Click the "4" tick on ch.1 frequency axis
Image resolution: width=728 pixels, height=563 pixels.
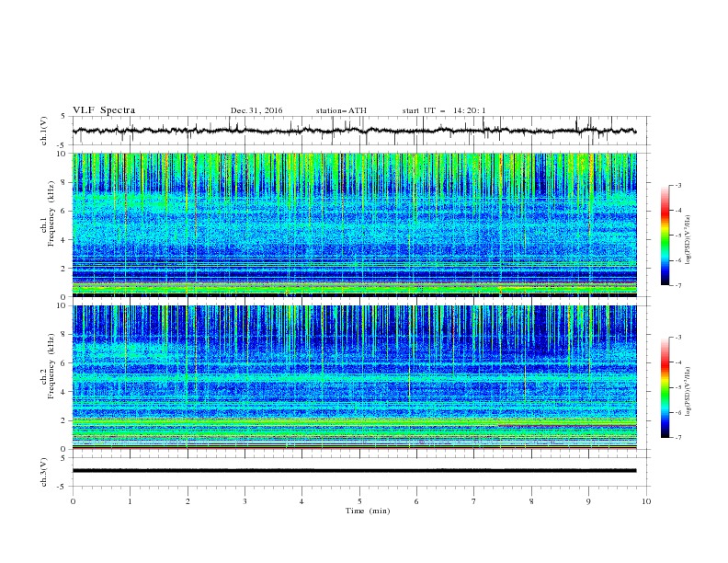[x=64, y=240]
